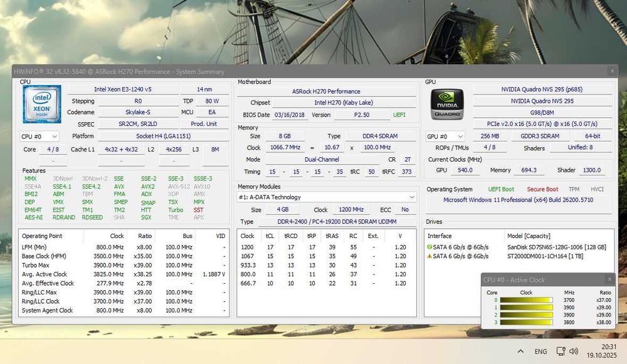Click the warning icon beside ST2000DM001 drive

[x=429, y=256]
